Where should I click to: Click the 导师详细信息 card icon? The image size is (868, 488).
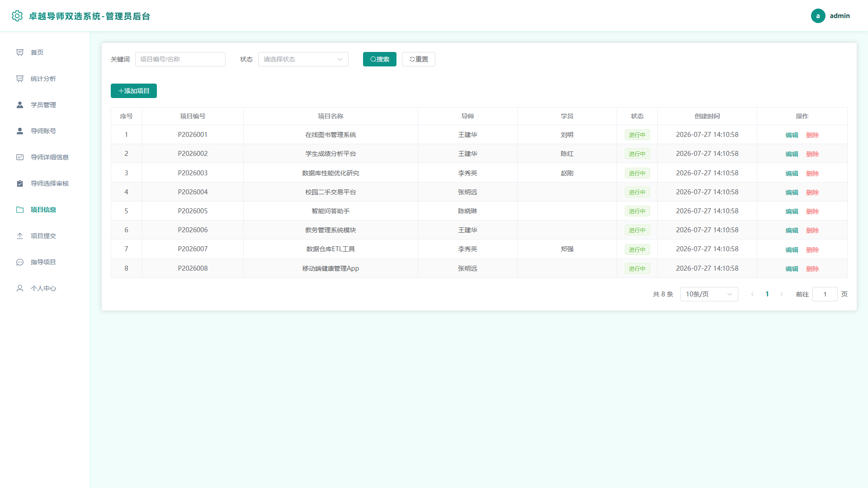pyautogui.click(x=20, y=157)
